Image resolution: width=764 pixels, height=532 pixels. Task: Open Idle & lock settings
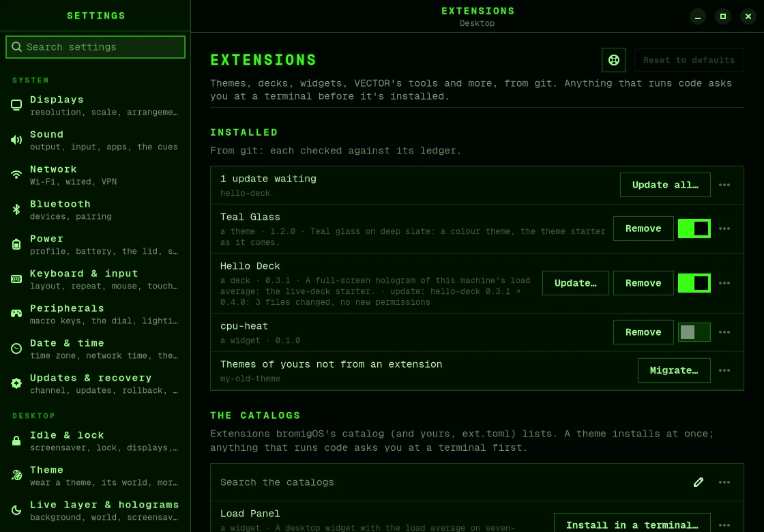click(x=95, y=441)
